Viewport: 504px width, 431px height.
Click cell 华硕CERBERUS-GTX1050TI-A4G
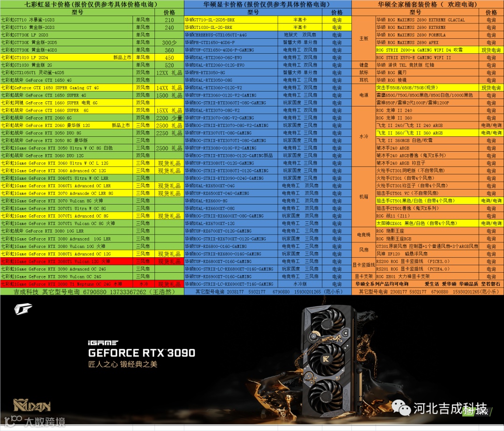click(x=231, y=35)
